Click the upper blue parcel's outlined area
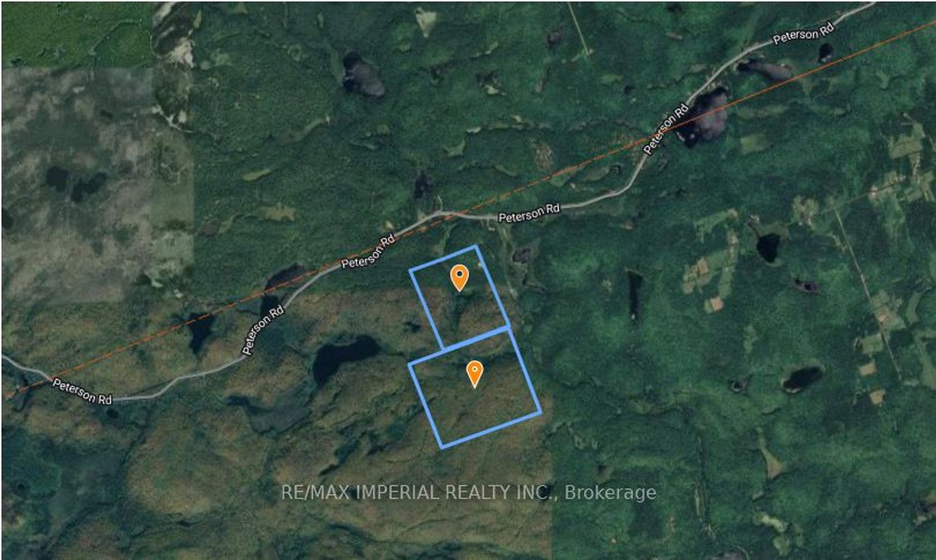Screen dimensions: 936x560 coord(460,298)
